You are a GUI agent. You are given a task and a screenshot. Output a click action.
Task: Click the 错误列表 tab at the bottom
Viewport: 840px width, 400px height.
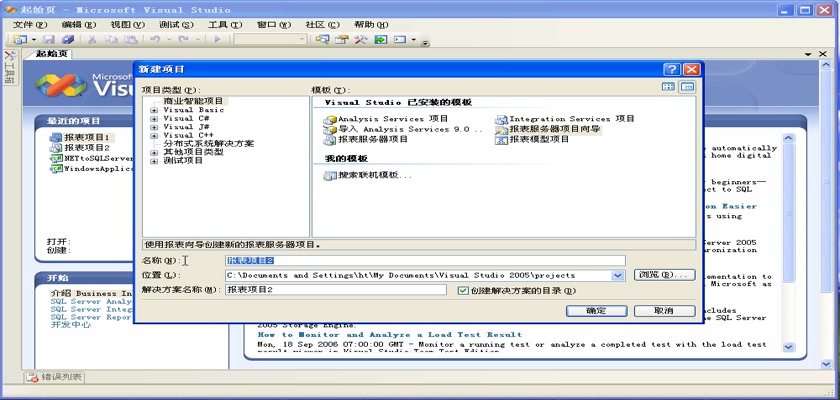pos(55,377)
